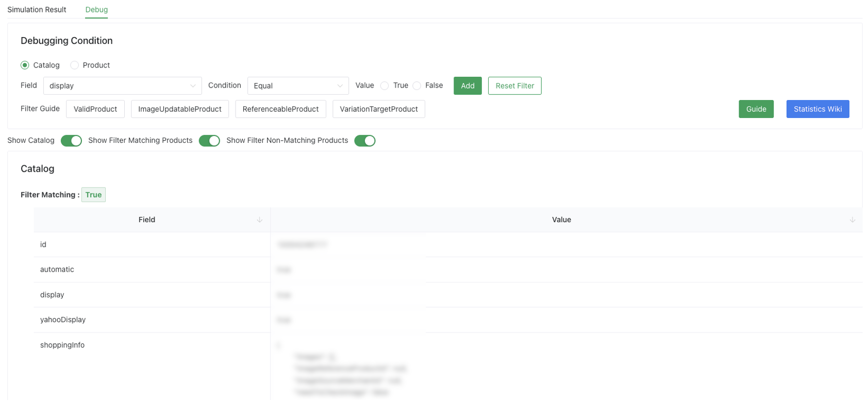Sort by the Value column arrow
Image resolution: width=868 pixels, height=401 pixels.
[852, 220]
